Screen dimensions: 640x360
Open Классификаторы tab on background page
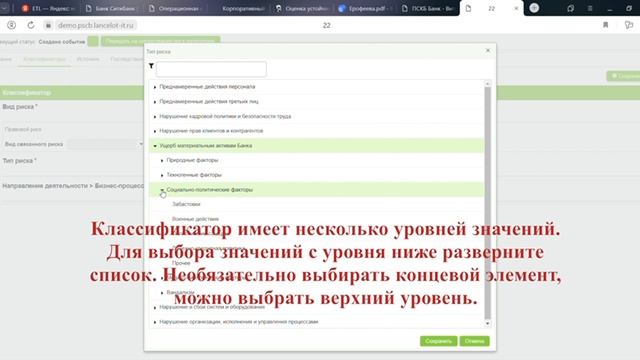point(44,59)
